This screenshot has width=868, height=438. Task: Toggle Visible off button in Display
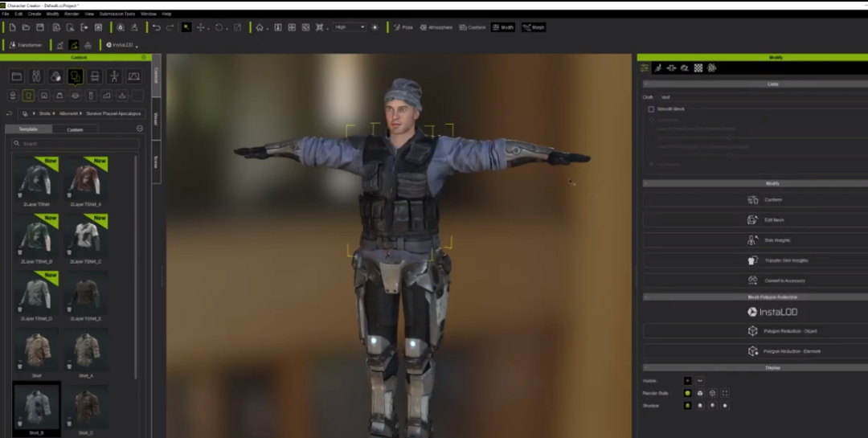700,381
